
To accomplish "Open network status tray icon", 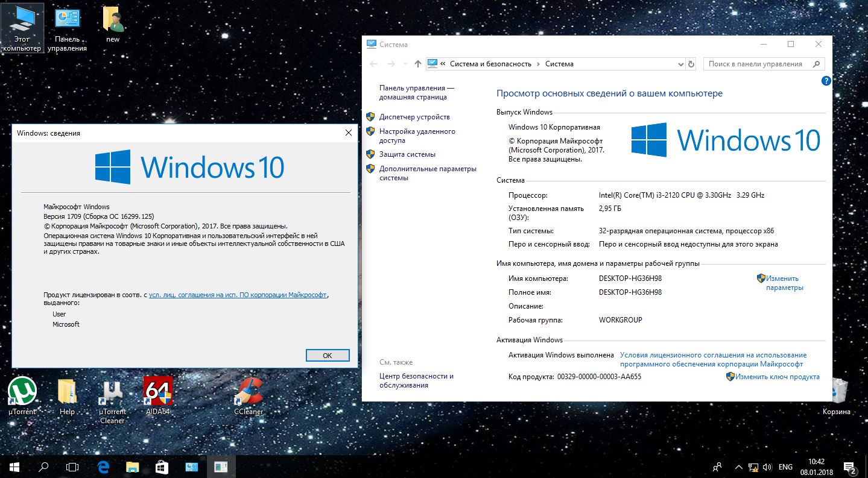I will click(x=753, y=467).
